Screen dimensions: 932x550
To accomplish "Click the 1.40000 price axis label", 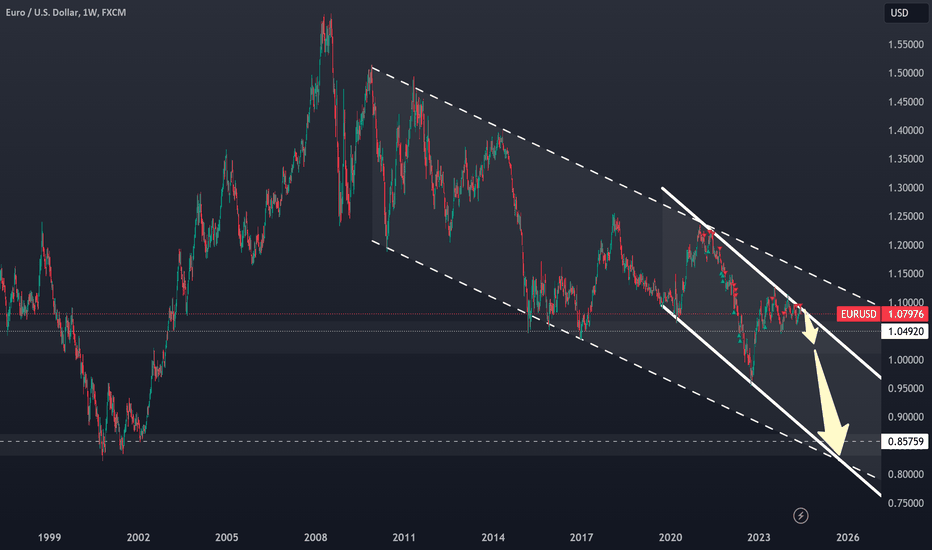I will coord(906,131).
